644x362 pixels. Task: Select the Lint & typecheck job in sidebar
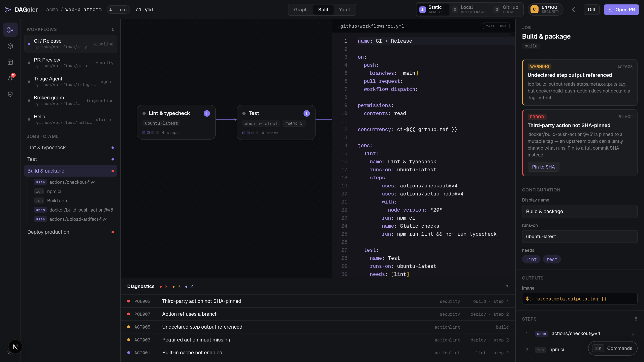point(70,147)
